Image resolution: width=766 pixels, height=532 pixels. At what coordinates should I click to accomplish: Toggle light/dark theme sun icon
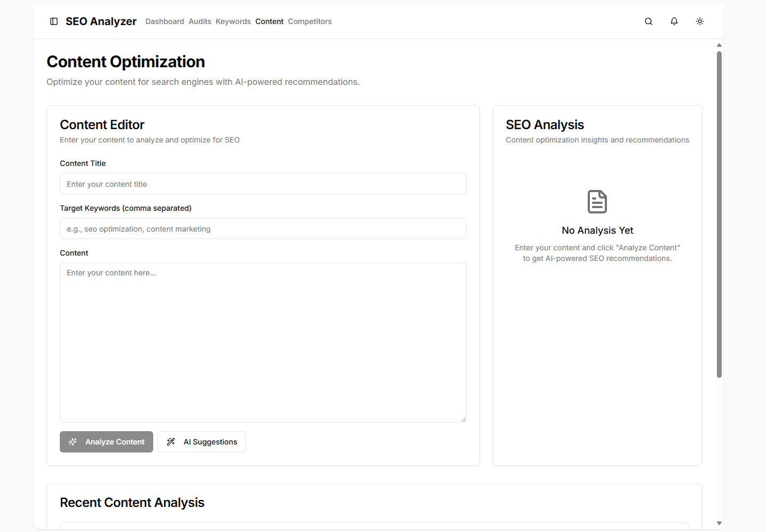pos(700,21)
